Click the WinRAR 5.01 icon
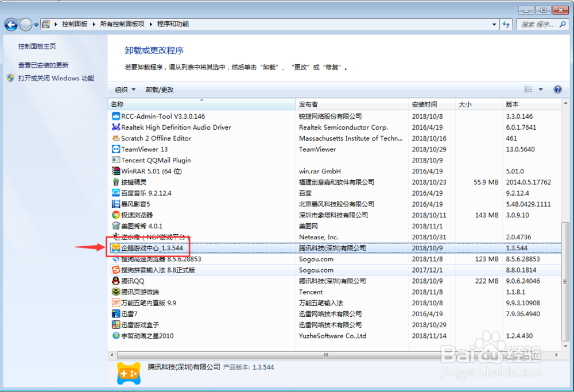Viewport: 574px width, 392px height. [116, 171]
